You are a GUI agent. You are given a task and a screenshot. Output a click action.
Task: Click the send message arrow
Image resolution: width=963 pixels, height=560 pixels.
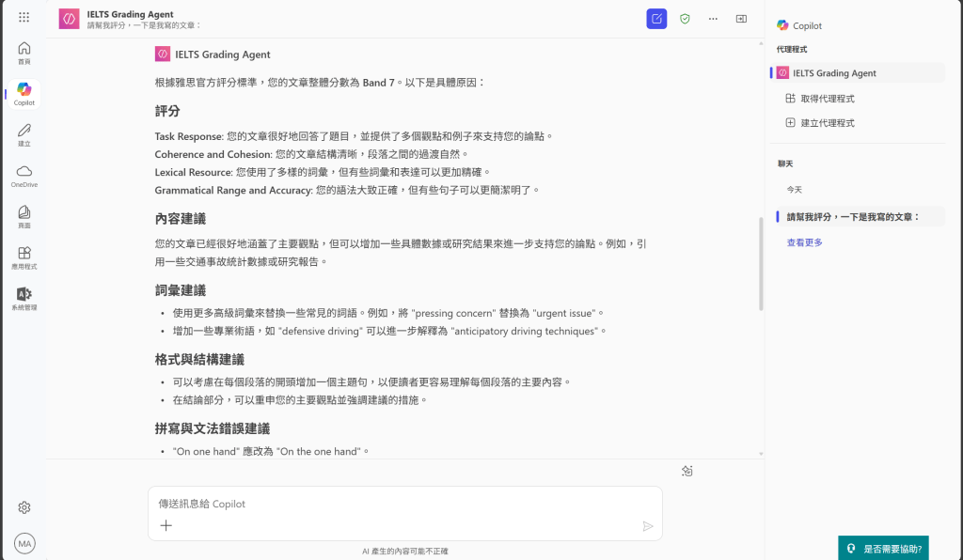647,526
